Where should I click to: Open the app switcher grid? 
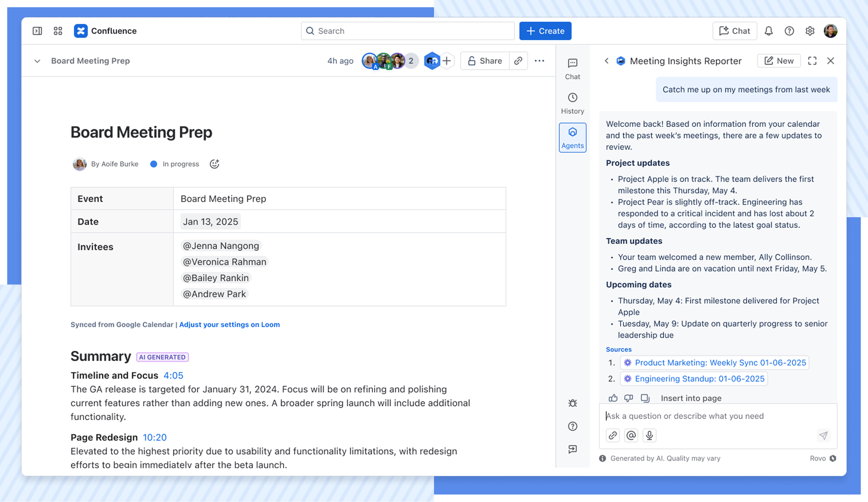(58, 31)
